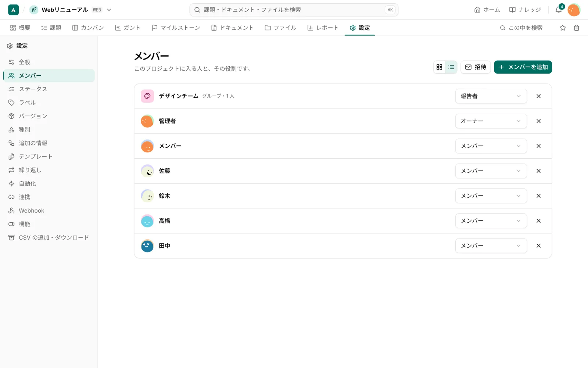Remove 高橋 from the project
The width and height of the screenshot is (588, 368).
[x=538, y=221]
